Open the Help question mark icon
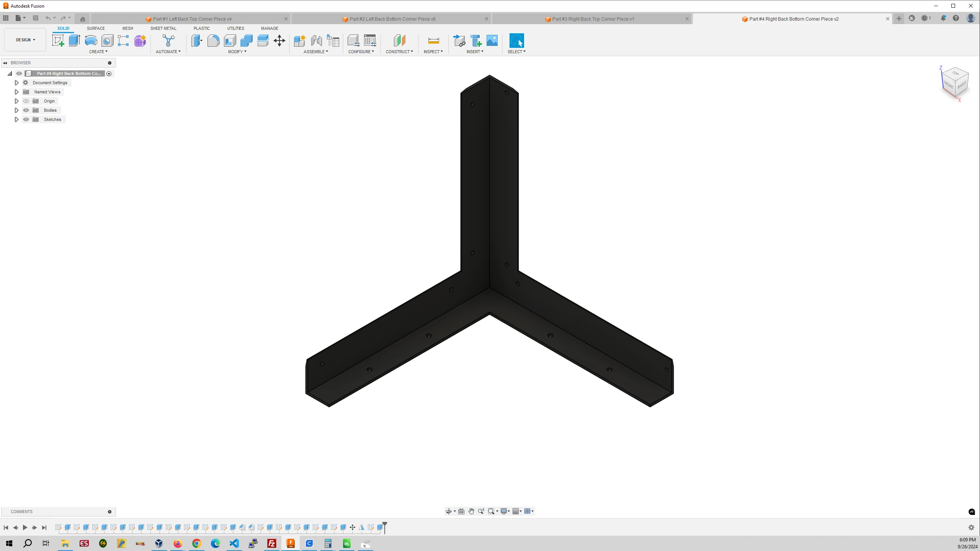980x551 pixels. pos(956,18)
